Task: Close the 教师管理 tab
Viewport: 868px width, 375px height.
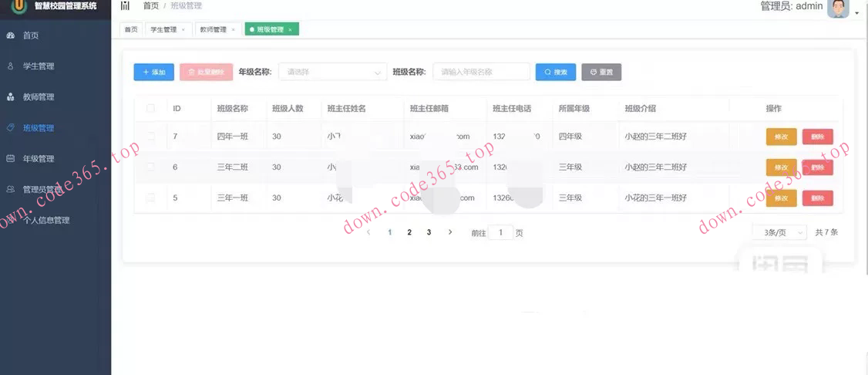Action: pyautogui.click(x=233, y=30)
